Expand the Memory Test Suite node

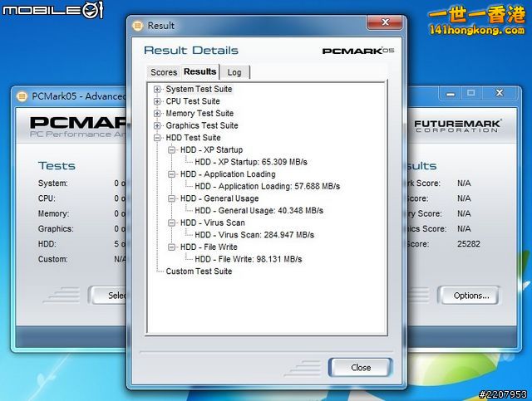pyautogui.click(x=157, y=114)
